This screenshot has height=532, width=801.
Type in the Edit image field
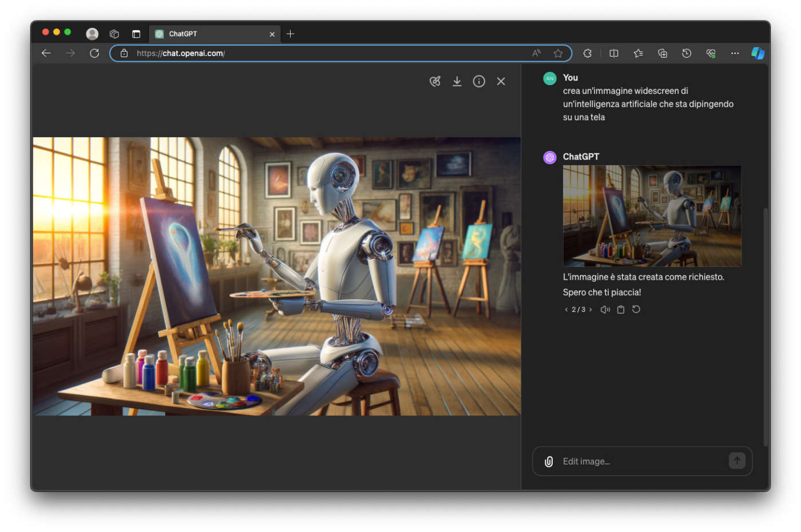click(x=641, y=462)
